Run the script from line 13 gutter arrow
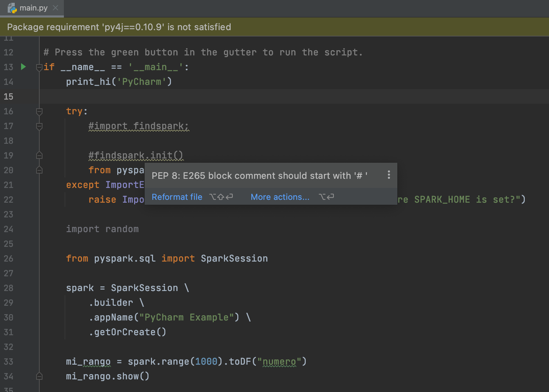The image size is (549, 392). pos(23,67)
